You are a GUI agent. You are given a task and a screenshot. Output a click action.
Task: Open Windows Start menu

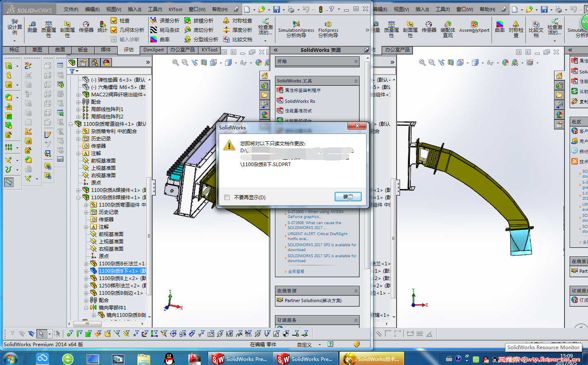10,359
